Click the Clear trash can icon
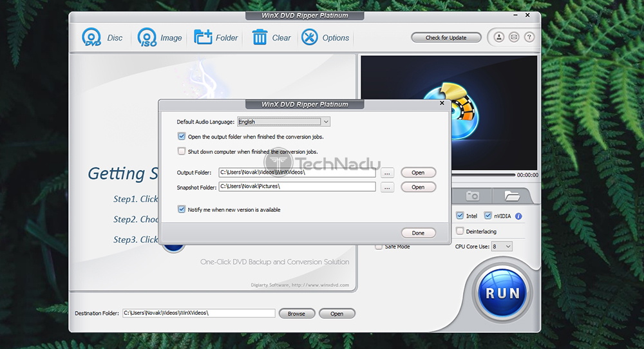 pyautogui.click(x=260, y=37)
